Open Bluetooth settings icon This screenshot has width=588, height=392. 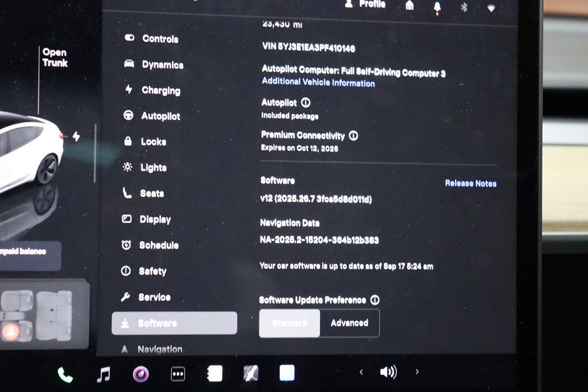[x=464, y=7]
